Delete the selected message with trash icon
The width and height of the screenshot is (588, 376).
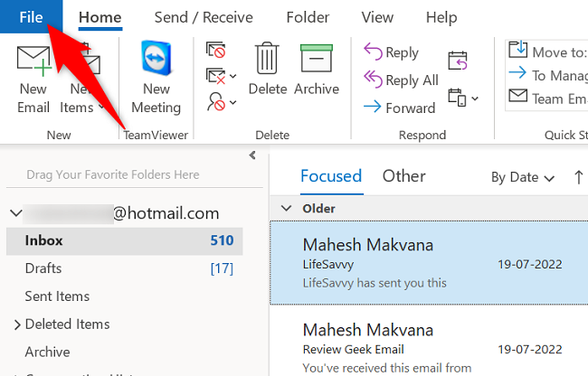coord(268,68)
